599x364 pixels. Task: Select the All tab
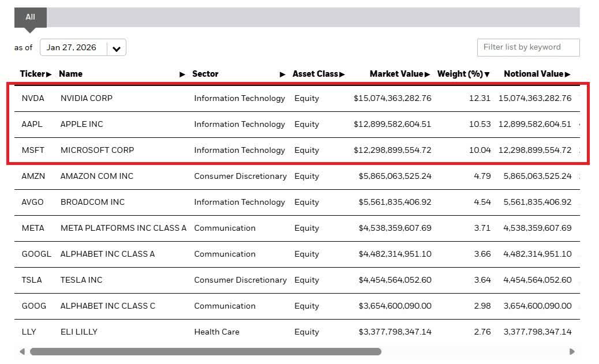[30, 17]
